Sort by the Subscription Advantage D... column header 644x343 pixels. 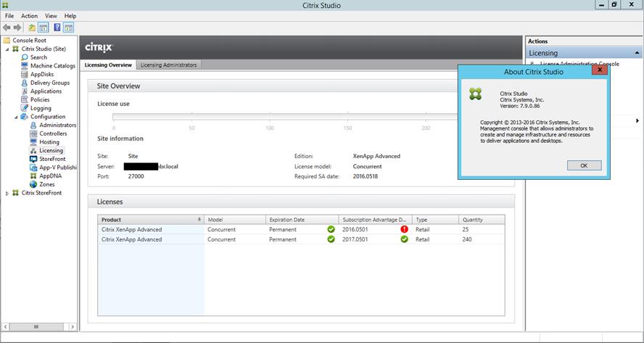click(x=376, y=220)
